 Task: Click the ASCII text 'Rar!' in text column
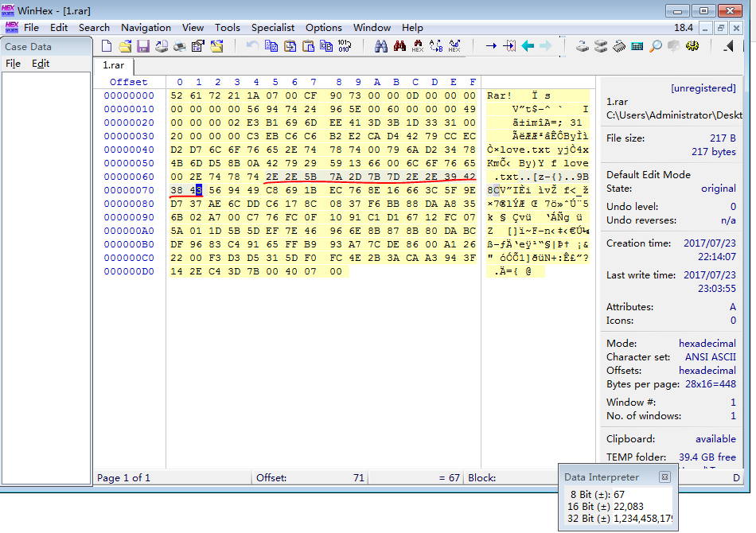[499, 95]
